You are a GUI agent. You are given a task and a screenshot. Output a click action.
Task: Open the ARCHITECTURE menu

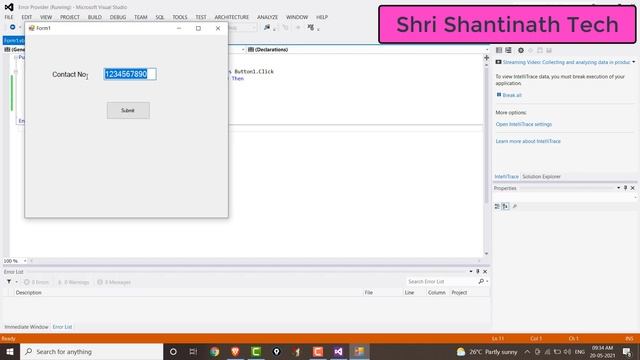coord(231,17)
